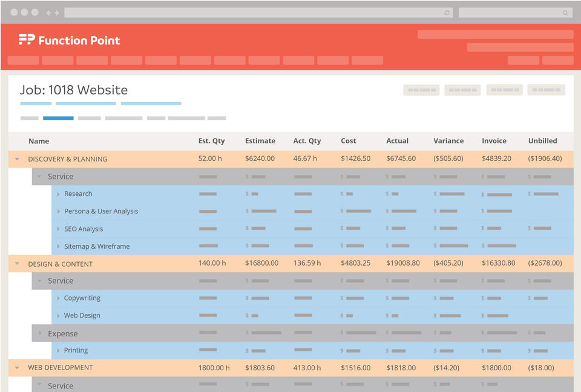Screen dimensions: 581x392
Task: Click the browser back arrow
Action: [48, 13]
